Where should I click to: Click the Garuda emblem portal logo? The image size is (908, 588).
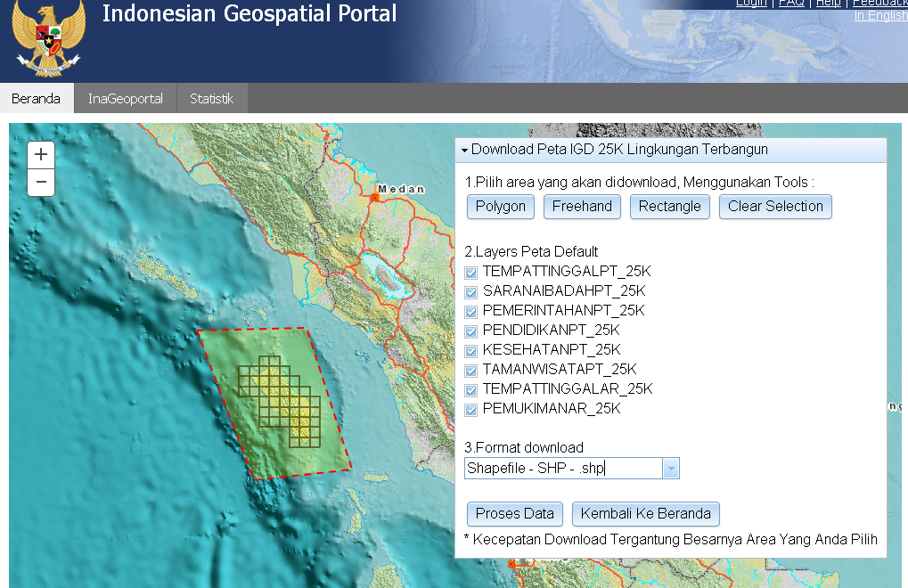(x=47, y=40)
